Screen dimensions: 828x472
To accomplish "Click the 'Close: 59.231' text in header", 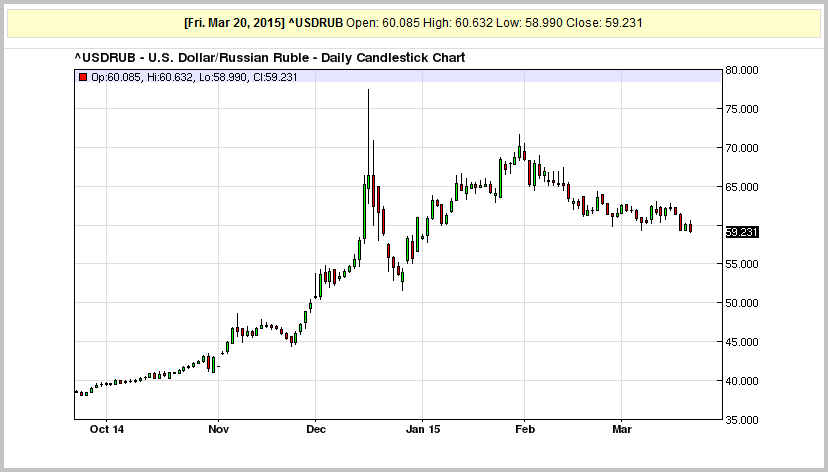I will [604, 23].
